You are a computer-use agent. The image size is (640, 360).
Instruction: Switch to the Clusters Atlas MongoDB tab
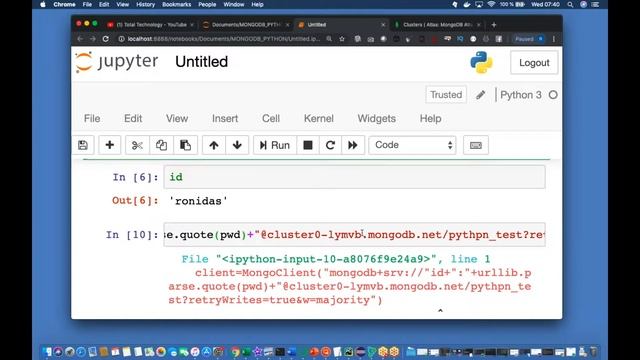coord(438,25)
